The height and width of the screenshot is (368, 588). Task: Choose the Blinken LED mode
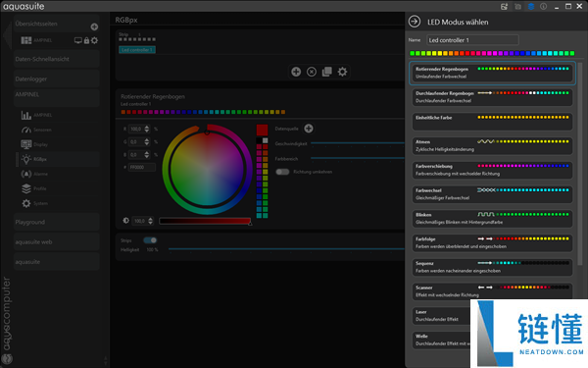point(492,219)
